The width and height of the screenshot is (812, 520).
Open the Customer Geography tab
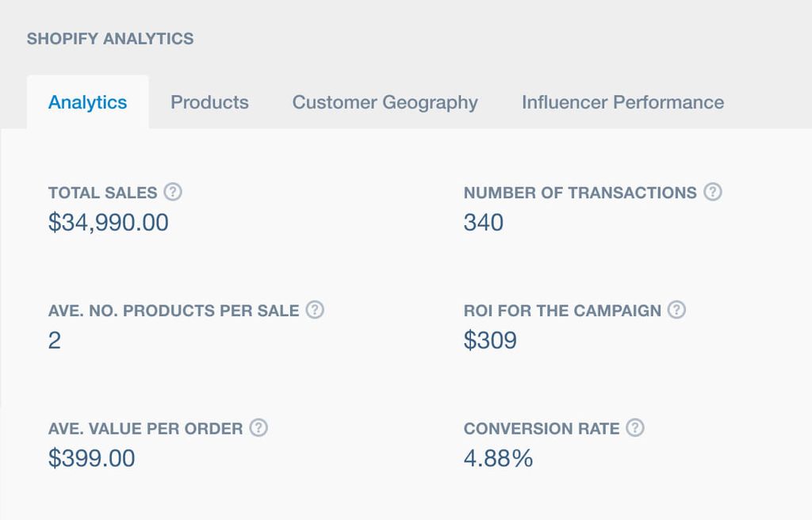[x=385, y=102]
